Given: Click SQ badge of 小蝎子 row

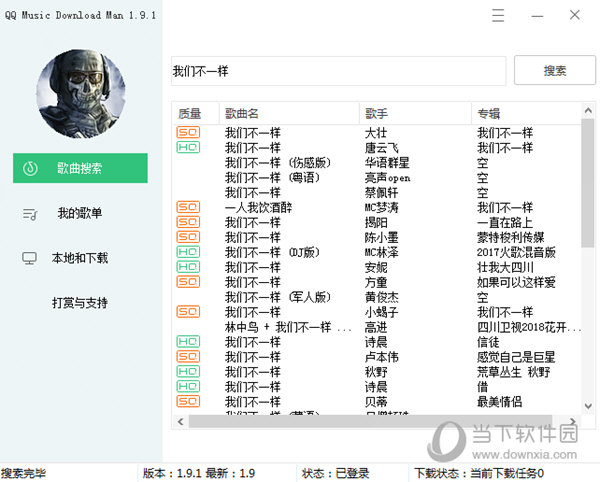Looking at the screenshot, I should pos(188,311).
